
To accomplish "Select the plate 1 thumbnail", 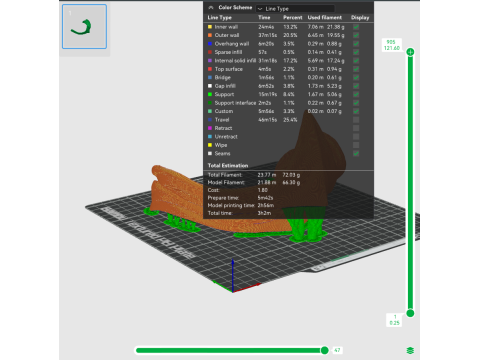I will coord(84,27).
